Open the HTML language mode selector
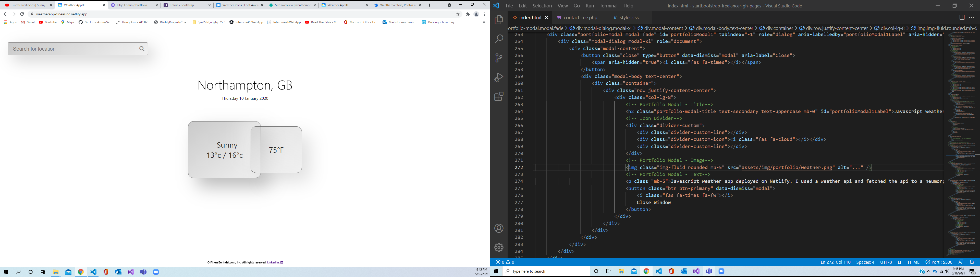 pyautogui.click(x=913, y=262)
